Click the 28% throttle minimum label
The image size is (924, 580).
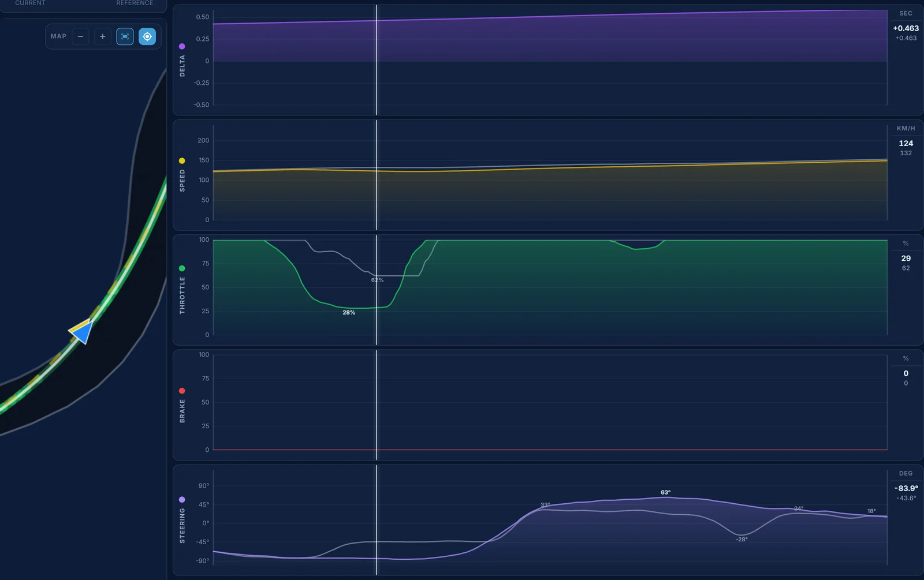(x=349, y=312)
